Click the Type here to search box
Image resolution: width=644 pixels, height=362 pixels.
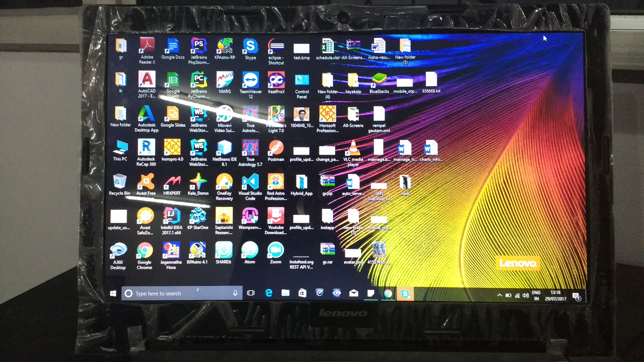(x=182, y=293)
